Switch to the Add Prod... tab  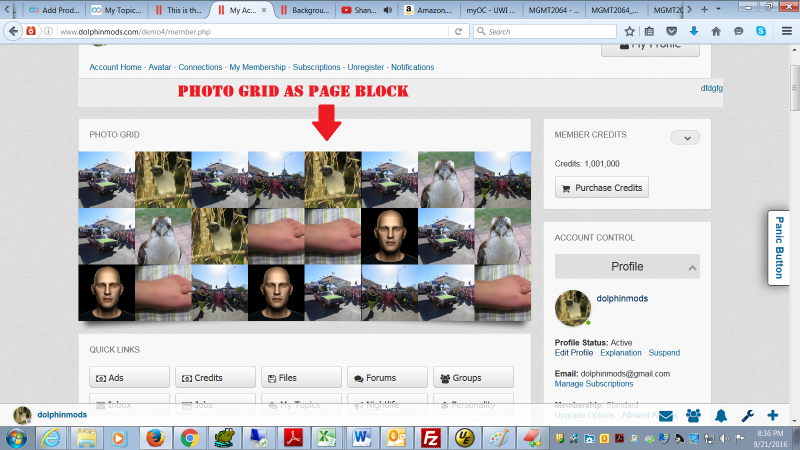(x=54, y=10)
